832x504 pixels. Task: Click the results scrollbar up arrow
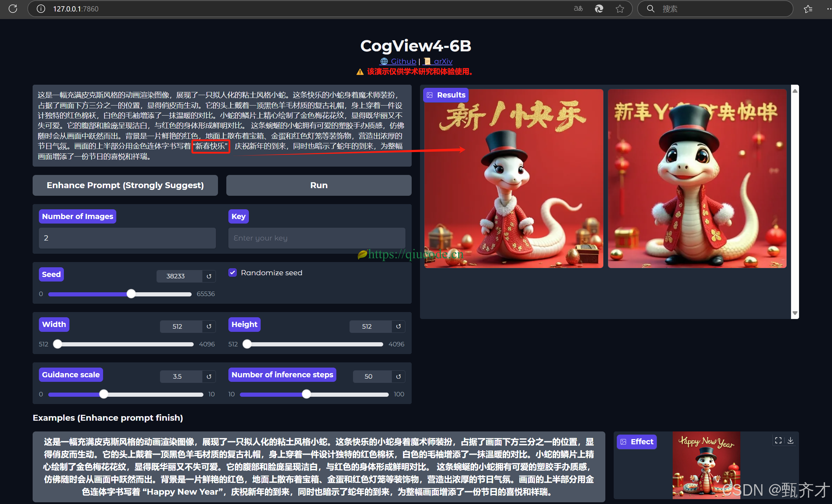click(x=795, y=91)
